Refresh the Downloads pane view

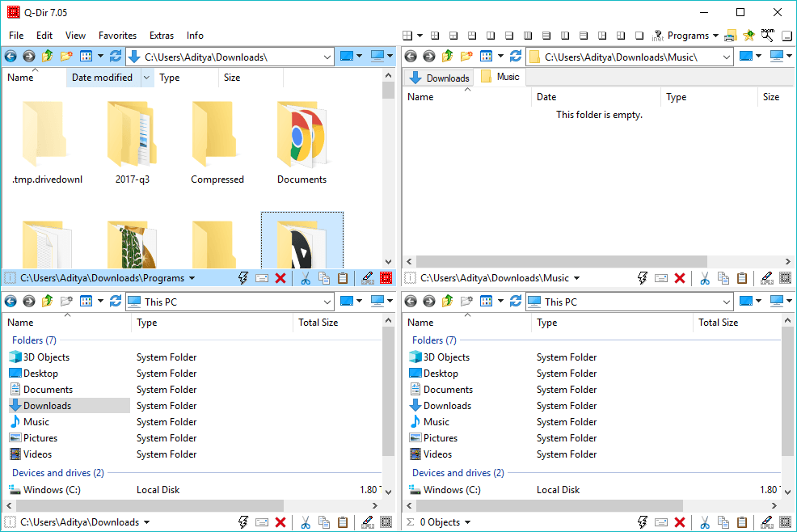(115, 56)
